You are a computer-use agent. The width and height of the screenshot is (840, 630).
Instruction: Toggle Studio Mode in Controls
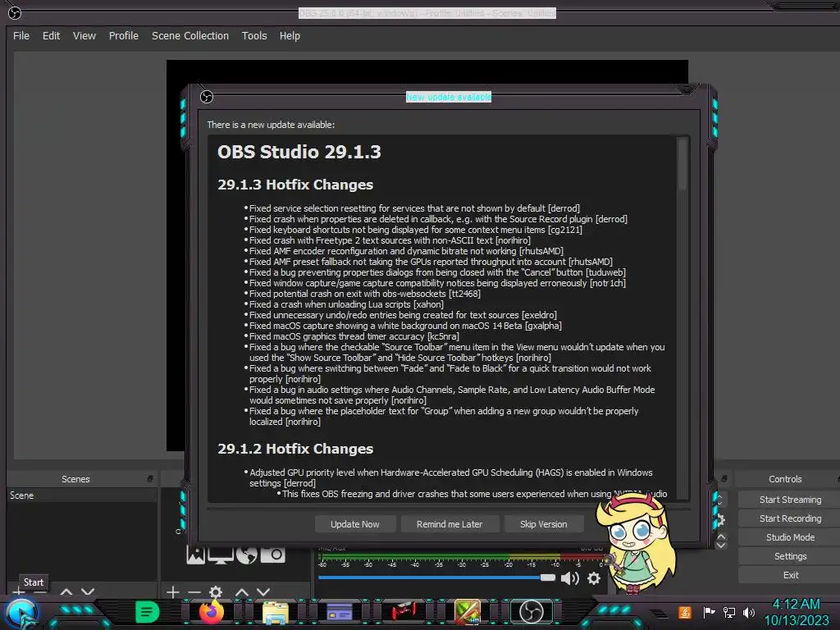(x=790, y=536)
